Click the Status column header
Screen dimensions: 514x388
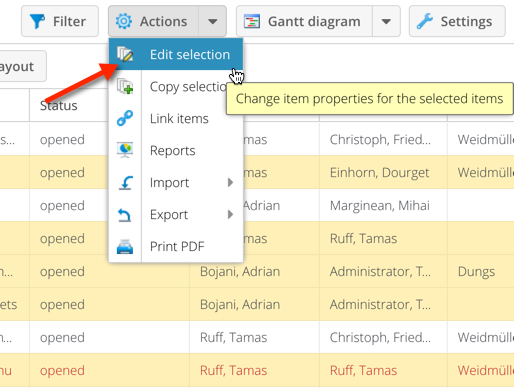tap(59, 105)
